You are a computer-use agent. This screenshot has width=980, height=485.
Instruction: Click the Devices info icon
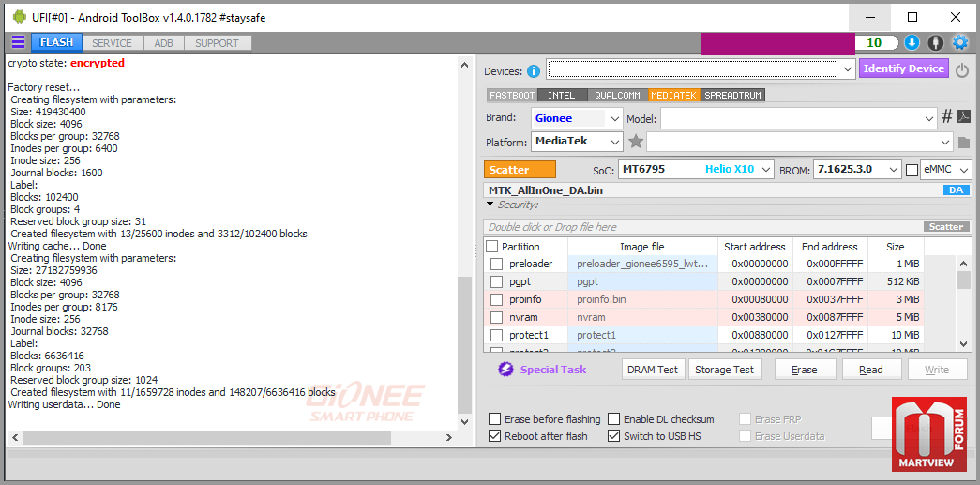(533, 71)
